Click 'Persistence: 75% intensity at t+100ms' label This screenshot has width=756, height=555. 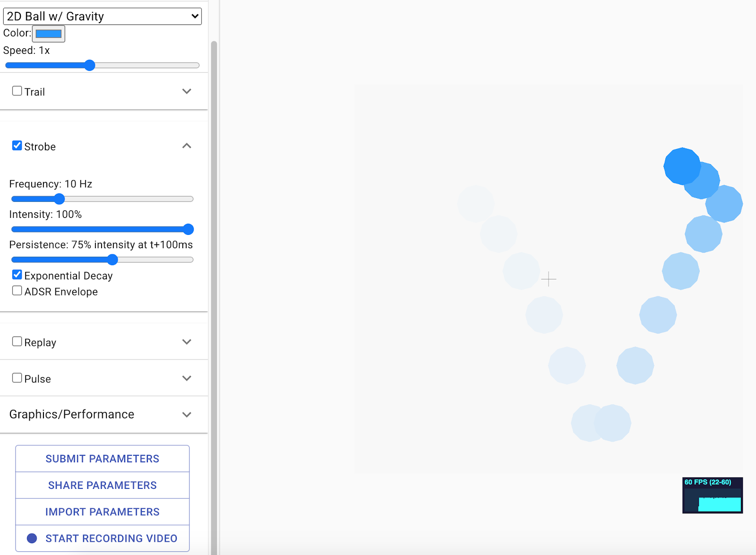(x=101, y=244)
